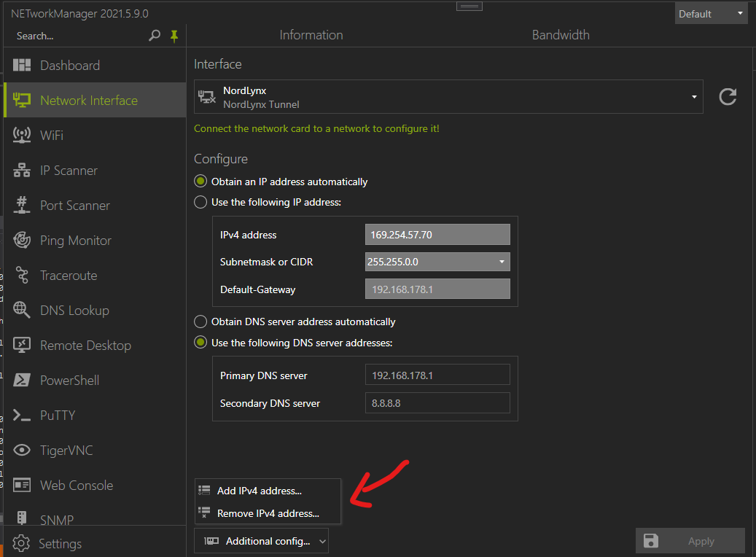
Task: Switch to the Bandwidth tab
Action: (x=561, y=35)
